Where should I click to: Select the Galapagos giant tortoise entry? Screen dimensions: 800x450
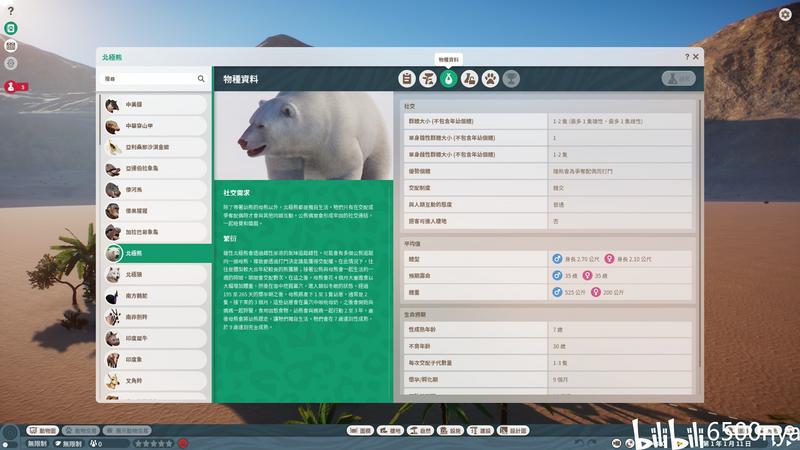click(x=155, y=232)
